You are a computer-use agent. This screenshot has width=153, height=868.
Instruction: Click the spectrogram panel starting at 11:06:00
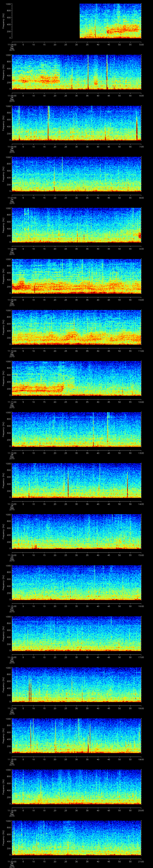click(77, 123)
